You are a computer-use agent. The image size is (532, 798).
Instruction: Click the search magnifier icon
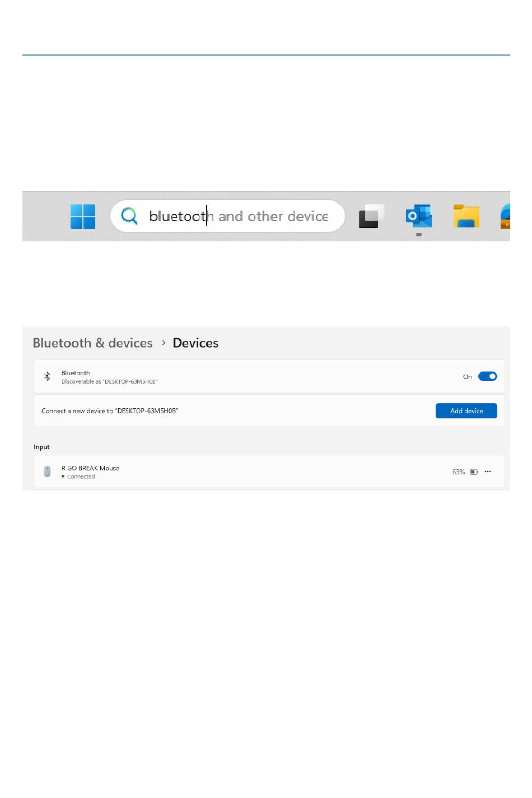click(x=129, y=216)
